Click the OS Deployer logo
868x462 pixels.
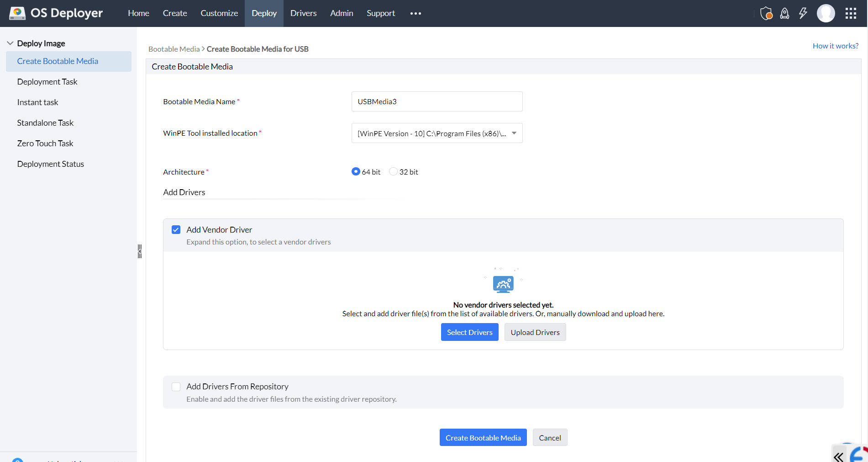(55, 13)
